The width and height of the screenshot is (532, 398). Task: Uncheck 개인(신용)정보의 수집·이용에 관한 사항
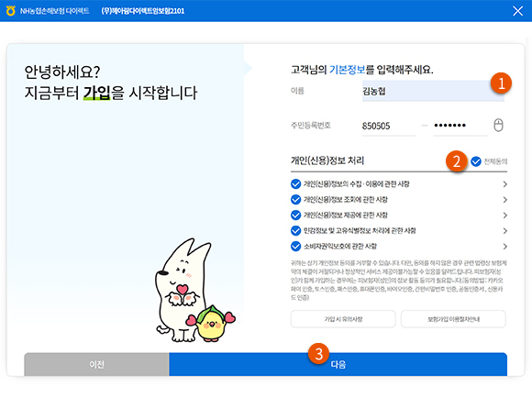click(x=295, y=184)
